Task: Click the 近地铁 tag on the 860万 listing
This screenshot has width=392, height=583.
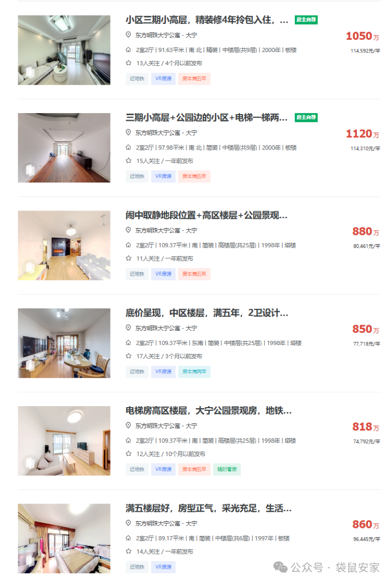Action: 137,567
